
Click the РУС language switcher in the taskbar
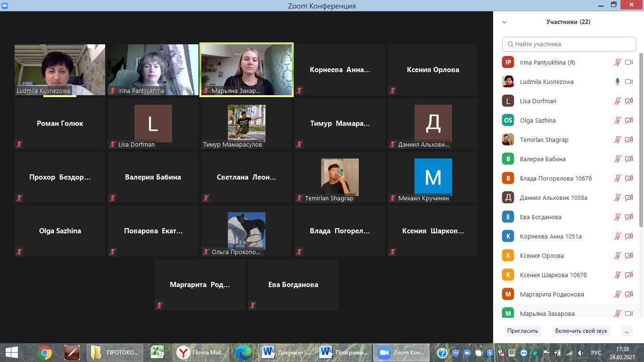(x=596, y=353)
